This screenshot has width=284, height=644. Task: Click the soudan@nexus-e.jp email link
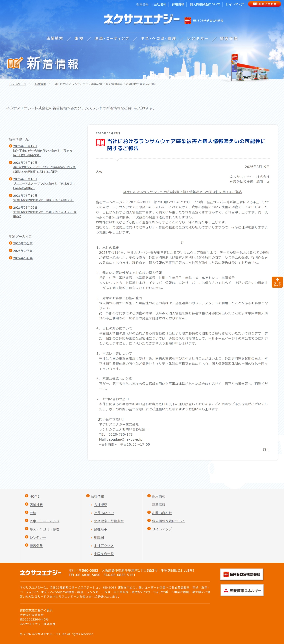(x=126, y=439)
